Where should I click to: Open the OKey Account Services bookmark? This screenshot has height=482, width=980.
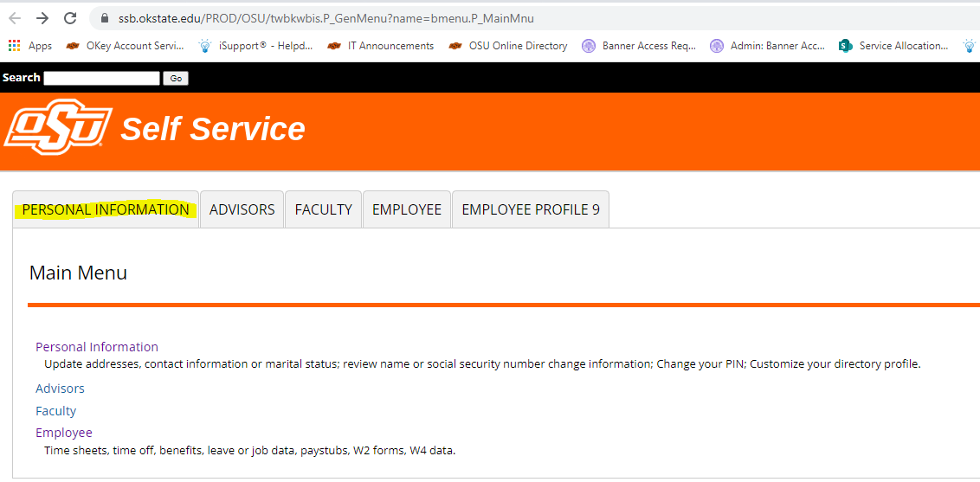pos(125,46)
